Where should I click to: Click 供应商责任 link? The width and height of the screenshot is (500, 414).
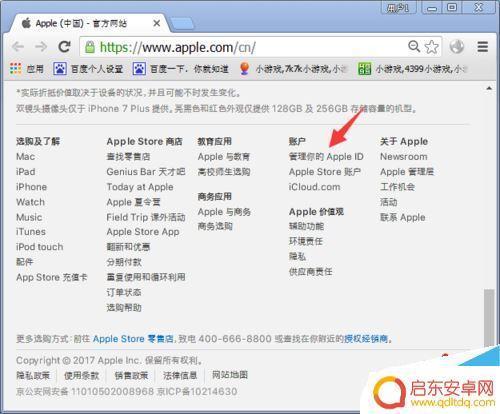pos(310,272)
